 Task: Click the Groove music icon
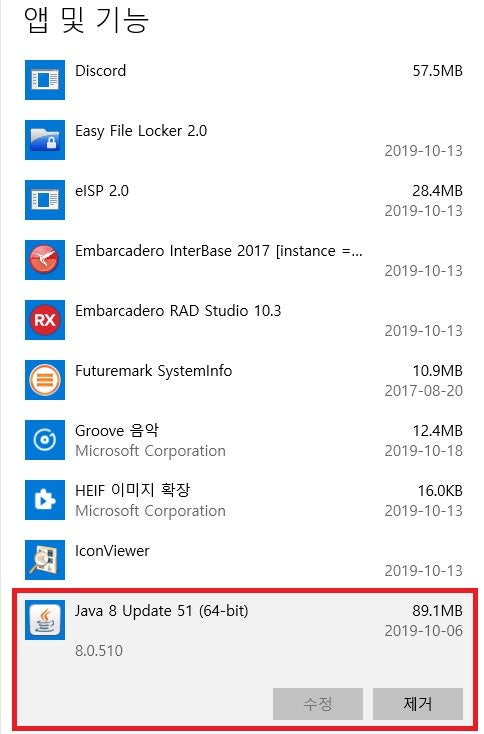45,440
